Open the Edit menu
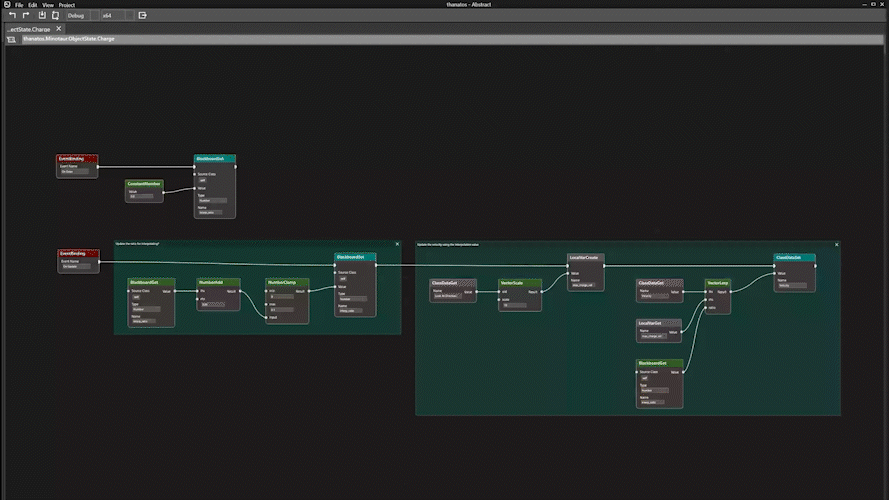 pos(32,5)
